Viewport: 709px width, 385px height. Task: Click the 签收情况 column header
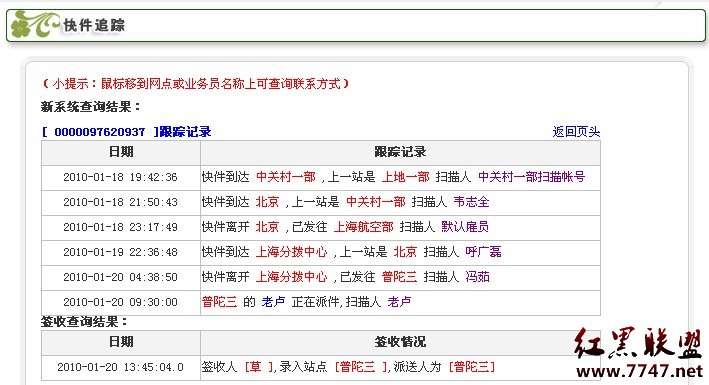tap(400, 342)
